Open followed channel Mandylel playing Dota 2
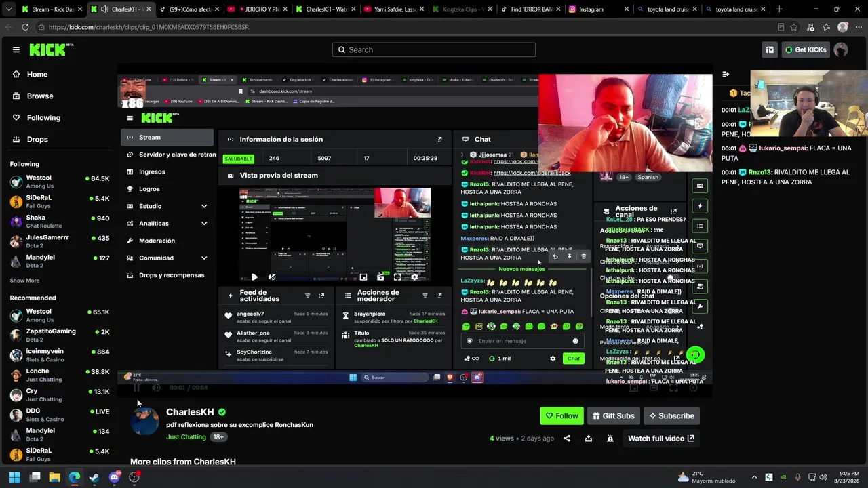Screen dimensions: 868x488 [x=59, y=261]
